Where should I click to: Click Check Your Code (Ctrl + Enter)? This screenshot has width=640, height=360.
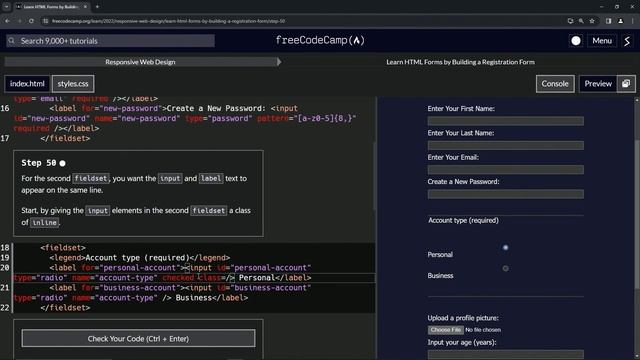(x=138, y=338)
